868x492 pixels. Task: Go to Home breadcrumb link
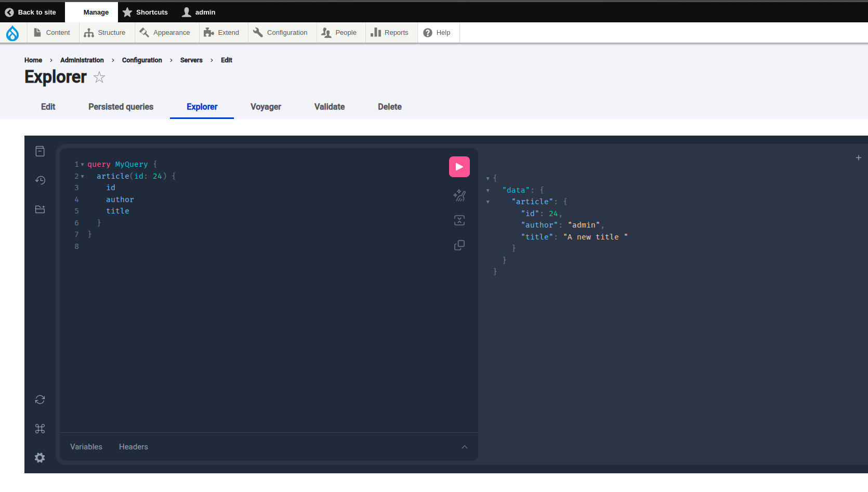coord(33,60)
